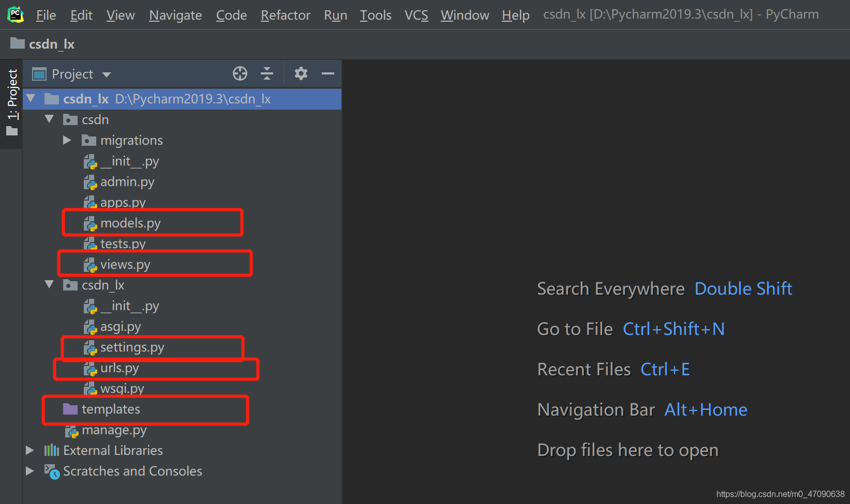
Task: Collapse the csdn folder arrow
Action: (x=49, y=118)
